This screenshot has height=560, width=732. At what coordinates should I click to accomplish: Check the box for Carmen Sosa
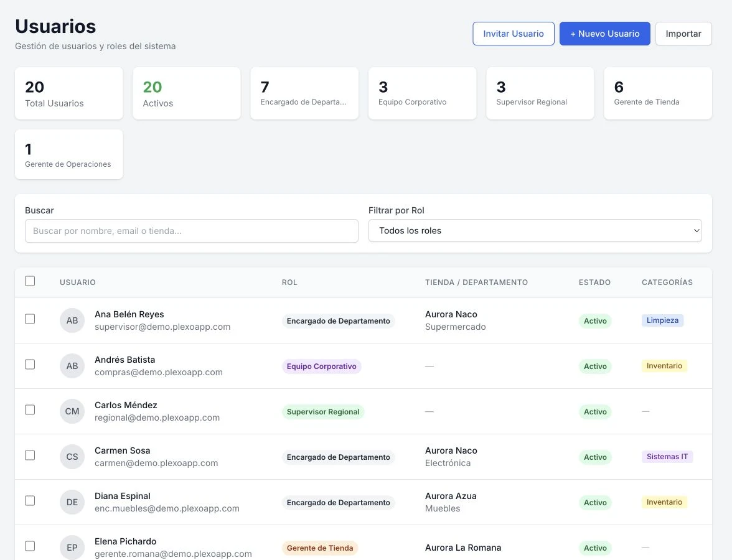(x=30, y=455)
